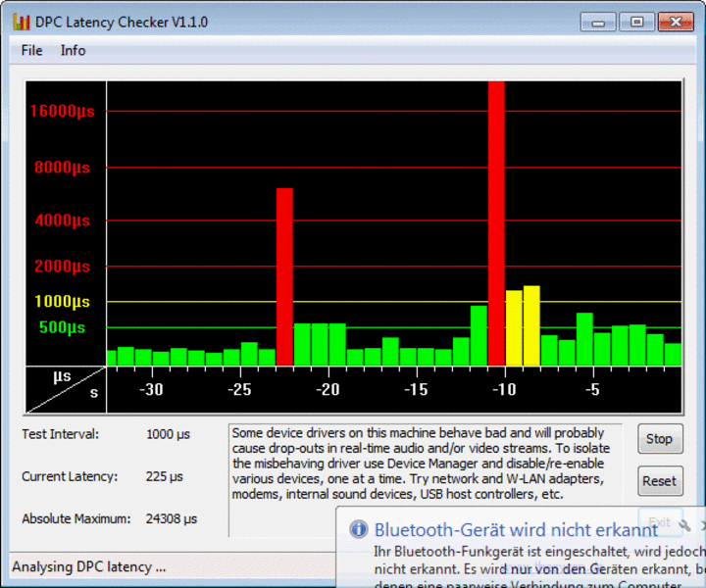Click the Absolute Maximum value 24308 µs
The width and height of the screenshot is (706, 588).
point(172,518)
